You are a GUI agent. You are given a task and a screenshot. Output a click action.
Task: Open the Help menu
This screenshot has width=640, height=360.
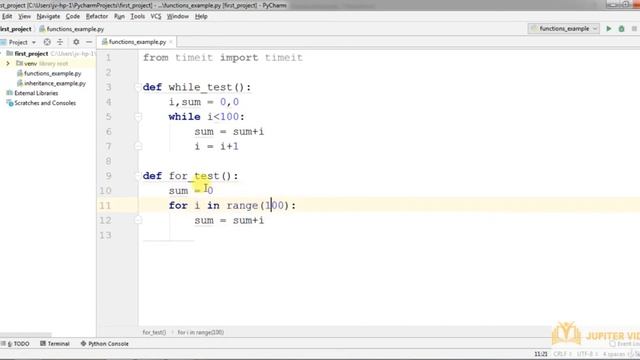(201, 16)
